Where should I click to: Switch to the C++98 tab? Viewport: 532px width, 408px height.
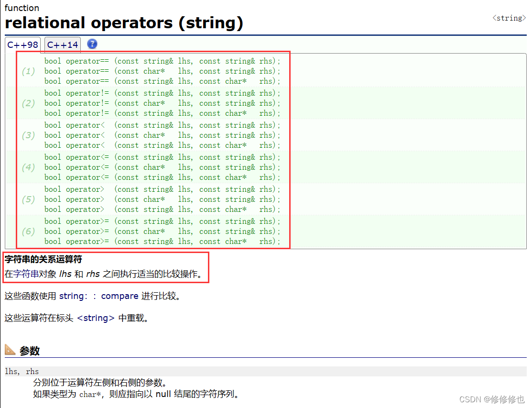pos(22,44)
